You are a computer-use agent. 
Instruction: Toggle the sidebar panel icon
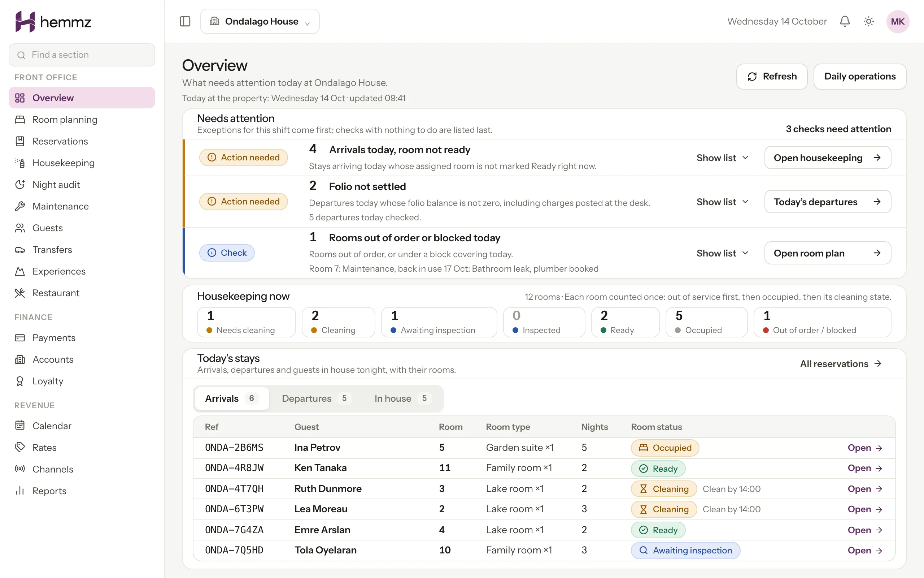[x=185, y=21]
